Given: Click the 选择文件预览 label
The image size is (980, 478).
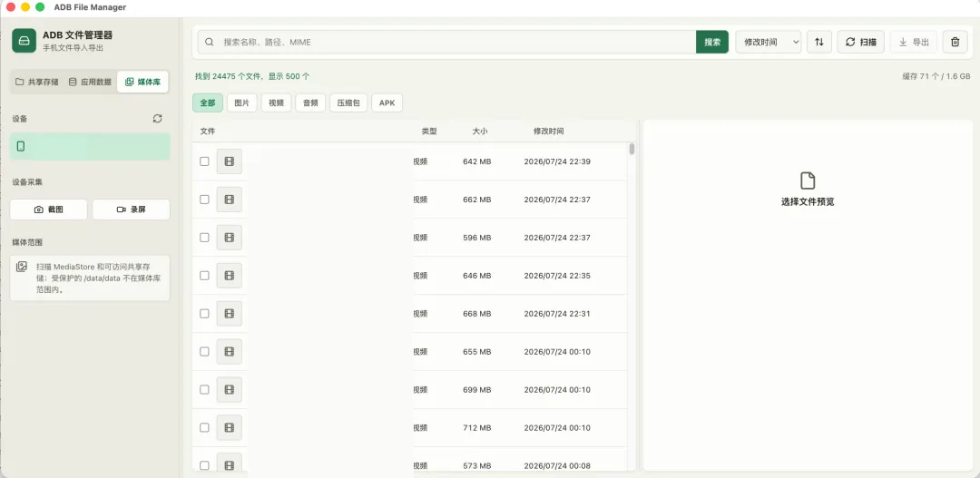Looking at the screenshot, I should [808, 202].
